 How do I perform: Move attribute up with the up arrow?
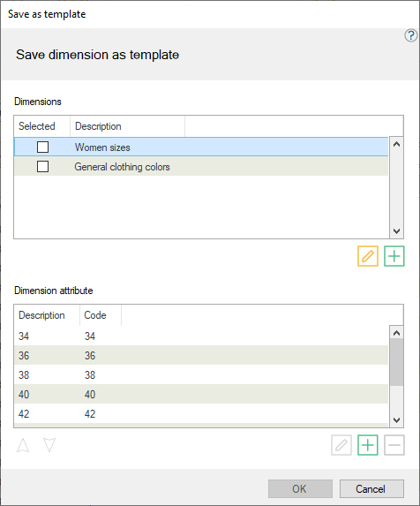[23, 445]
